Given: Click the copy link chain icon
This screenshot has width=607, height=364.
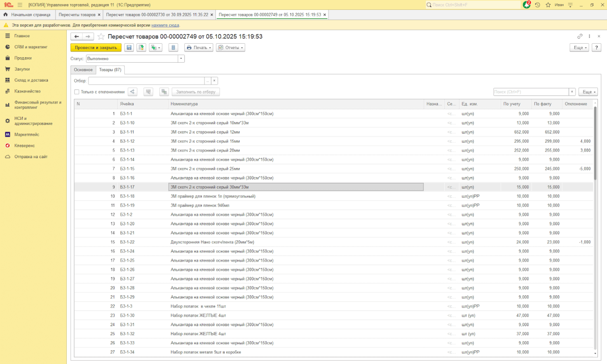Looking at the screenshot, I should pos(580,36).
